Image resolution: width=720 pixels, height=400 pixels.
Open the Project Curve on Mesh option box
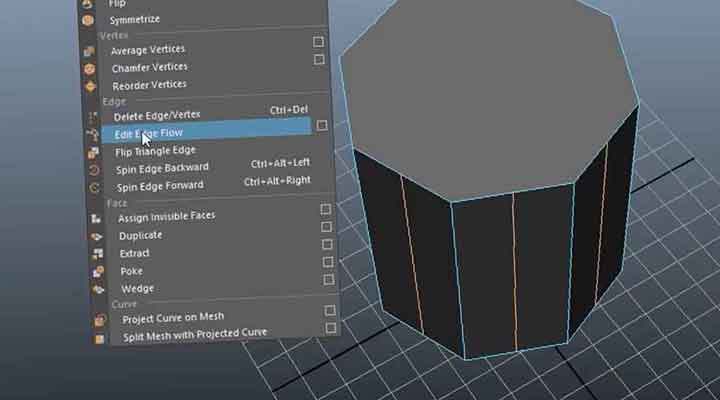click(330, 310)
